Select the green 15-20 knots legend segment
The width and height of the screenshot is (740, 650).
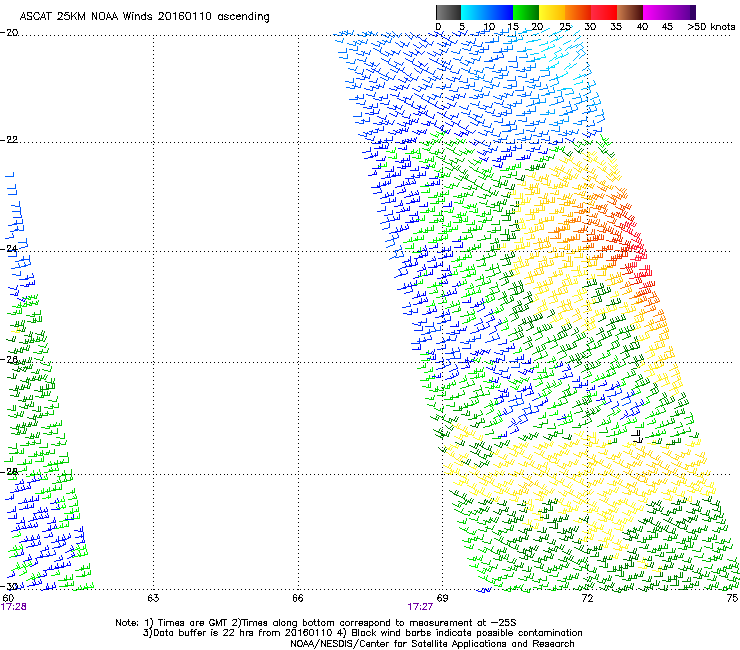click(526, 12)
